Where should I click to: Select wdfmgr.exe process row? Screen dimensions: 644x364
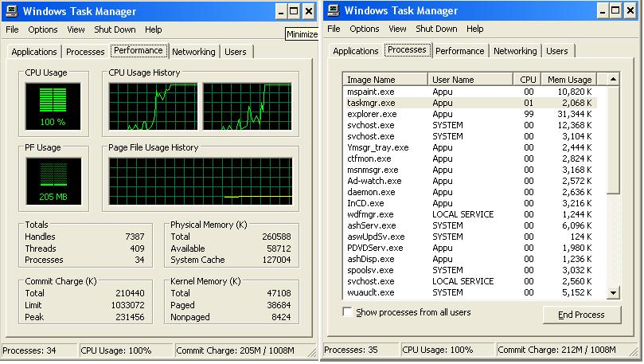tap(470, 214)
